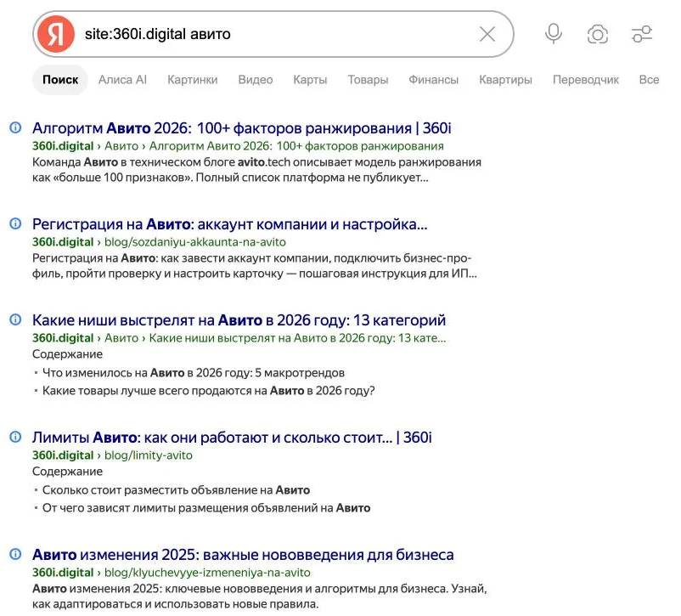This screenshot has width=681, height=616.
Task: Open Какие товары лучше всего продаются link
Action: [x=209, y=391]
